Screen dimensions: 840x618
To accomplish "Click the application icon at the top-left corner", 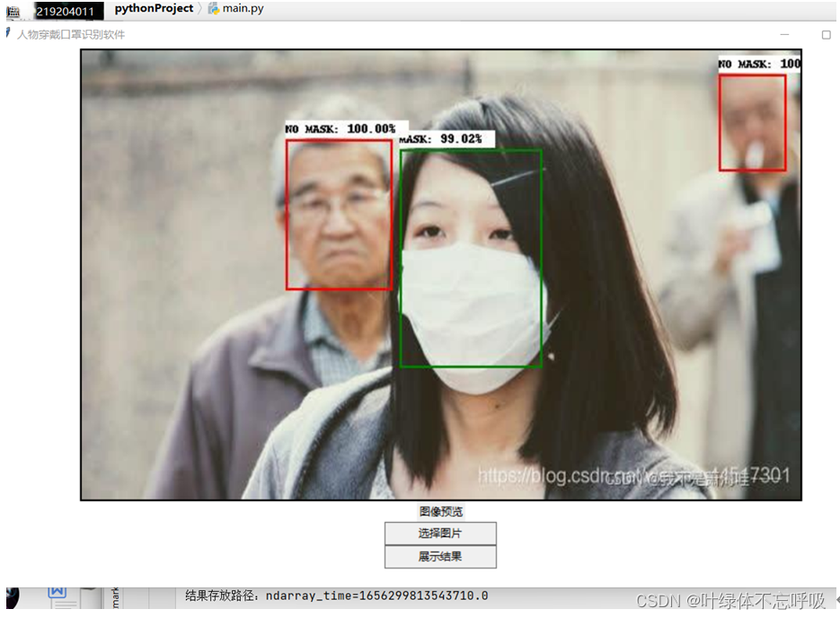I will (13, 10).
